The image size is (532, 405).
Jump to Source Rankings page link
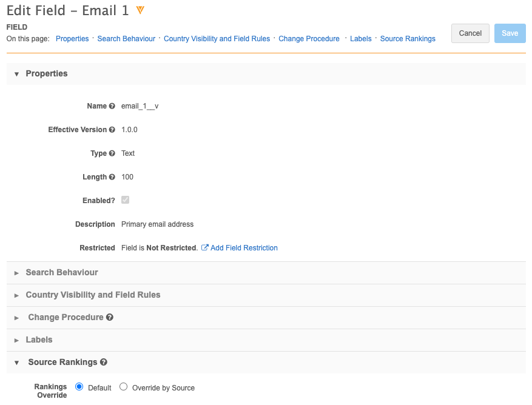point(408,39)
